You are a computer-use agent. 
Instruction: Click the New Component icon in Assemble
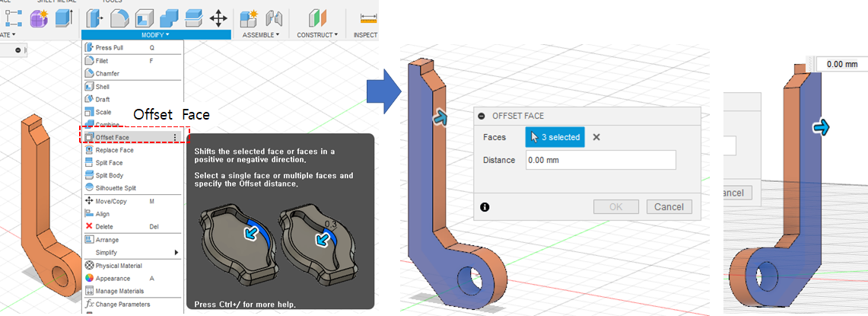250,18
